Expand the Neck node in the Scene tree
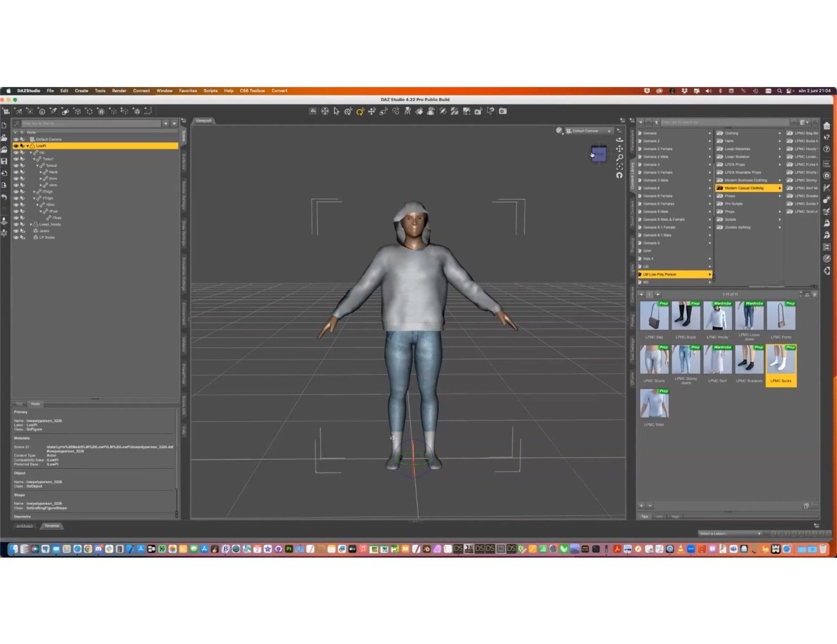 point(41,172)
